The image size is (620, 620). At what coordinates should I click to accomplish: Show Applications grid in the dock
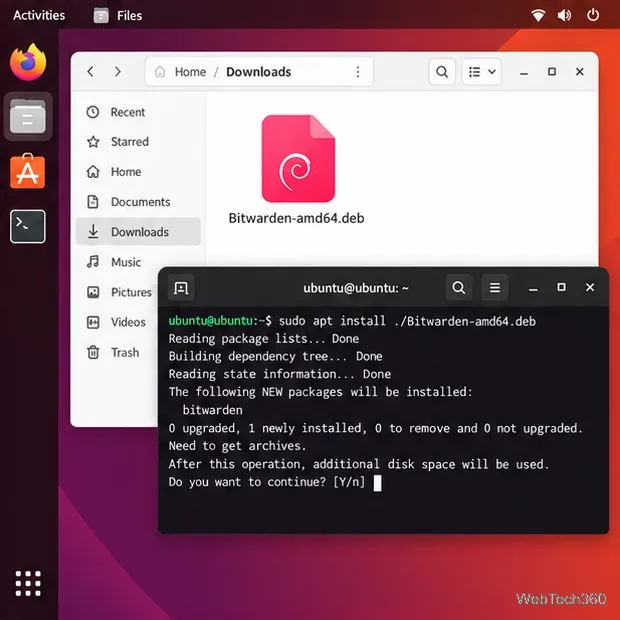coord(28,583)
